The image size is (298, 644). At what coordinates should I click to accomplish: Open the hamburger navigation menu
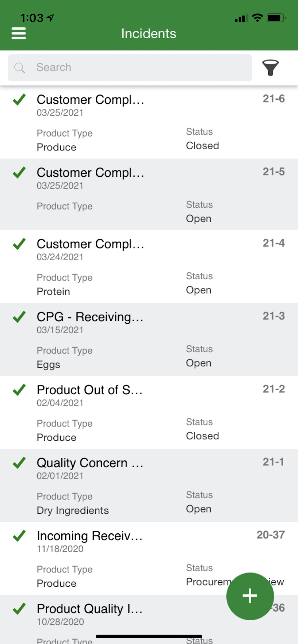[x=19, y=34]
